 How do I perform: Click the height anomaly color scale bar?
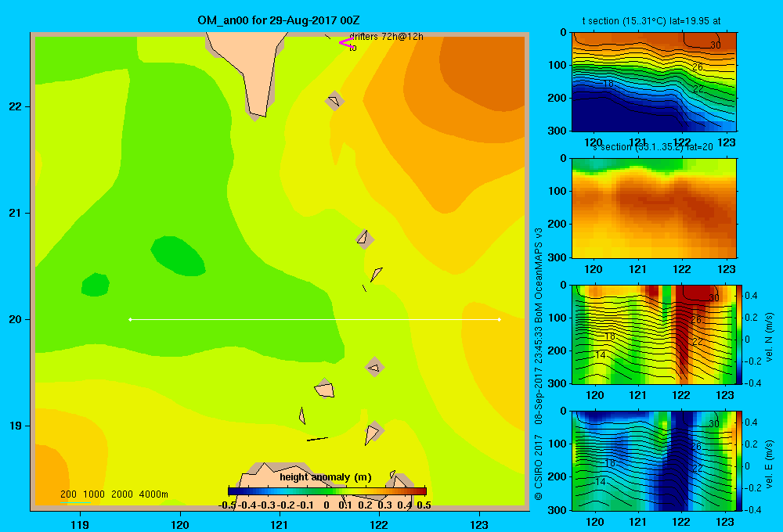[x=327, y=491]
